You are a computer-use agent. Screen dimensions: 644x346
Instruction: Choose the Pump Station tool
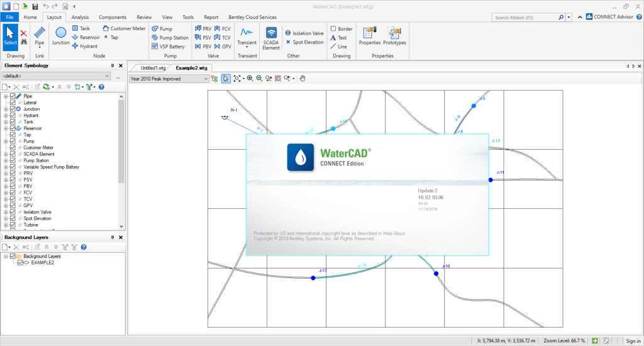pos(170,38)
